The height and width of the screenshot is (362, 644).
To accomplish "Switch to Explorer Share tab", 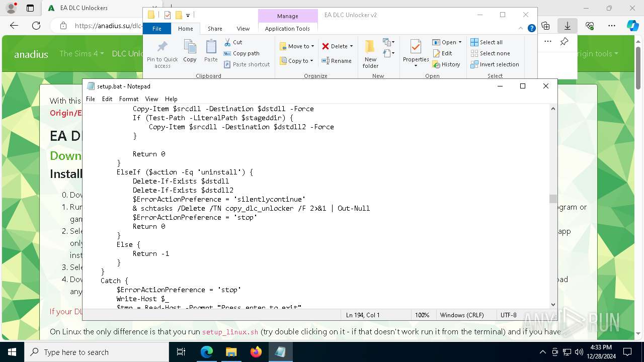I will (x=215, y=29).
